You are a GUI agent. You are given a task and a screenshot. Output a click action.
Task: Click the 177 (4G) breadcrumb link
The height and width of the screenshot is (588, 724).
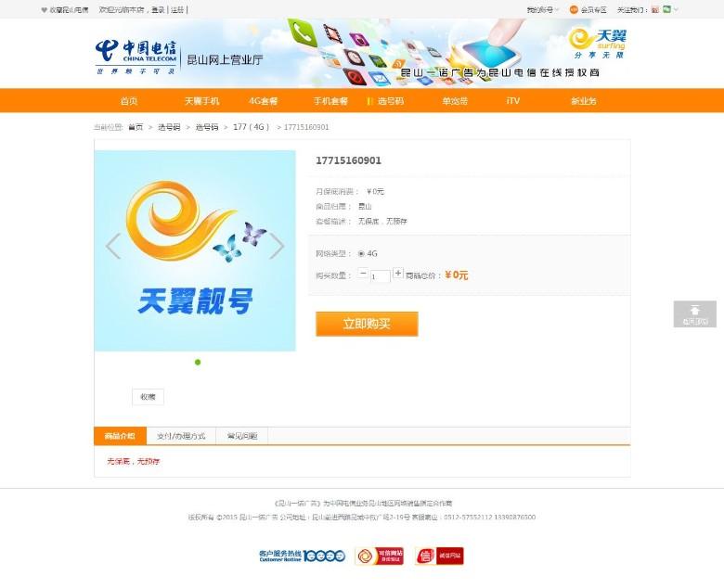[x=252, y=127]
